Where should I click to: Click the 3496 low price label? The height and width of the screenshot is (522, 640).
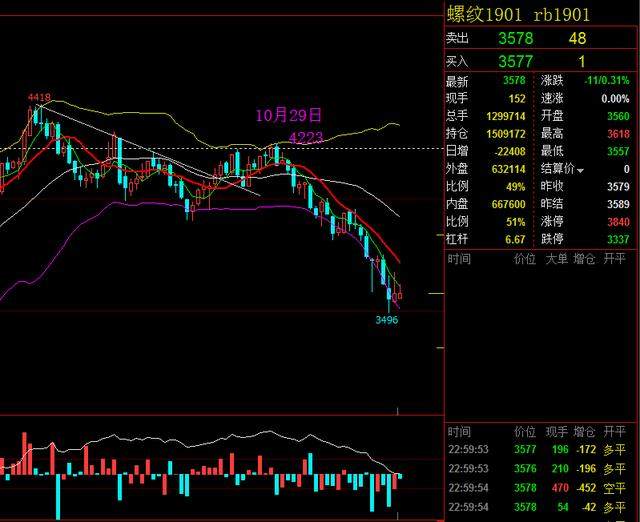(x=387, y=320)
